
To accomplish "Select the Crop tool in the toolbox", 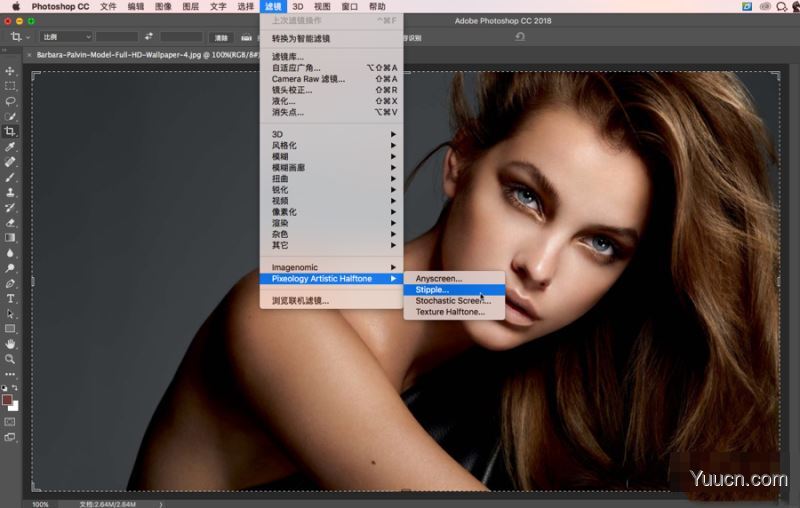I will tap(10, 131).
